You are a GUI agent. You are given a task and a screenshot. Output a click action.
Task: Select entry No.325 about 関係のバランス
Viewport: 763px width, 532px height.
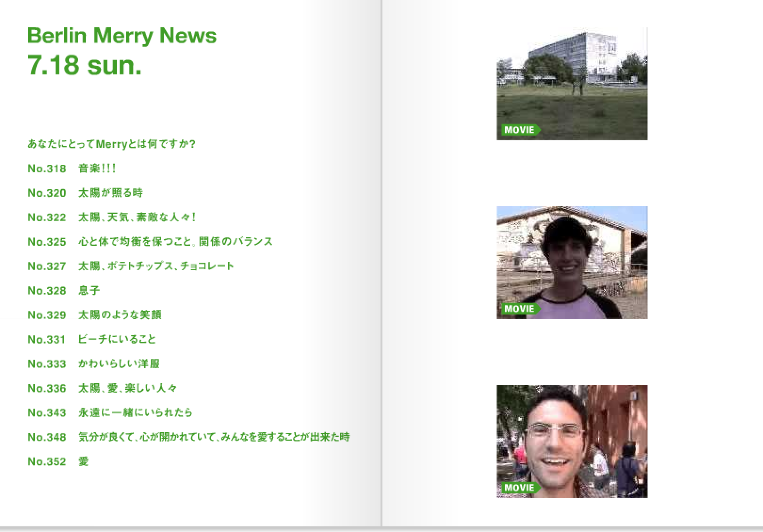[150, 242]
